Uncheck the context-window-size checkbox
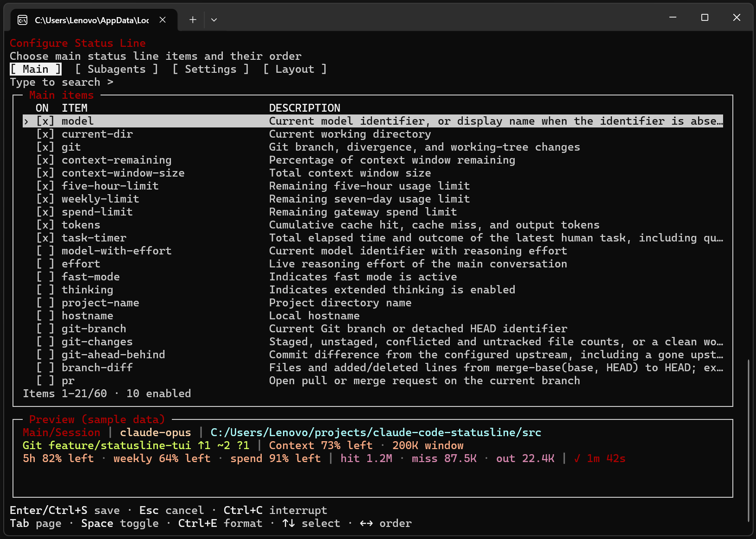756x539 pixels. (45, 173)
